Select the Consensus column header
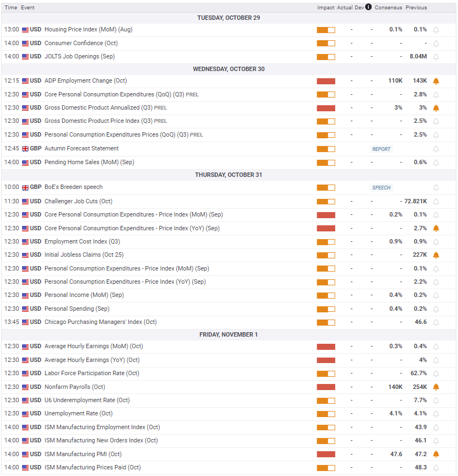 coord(388,8)
